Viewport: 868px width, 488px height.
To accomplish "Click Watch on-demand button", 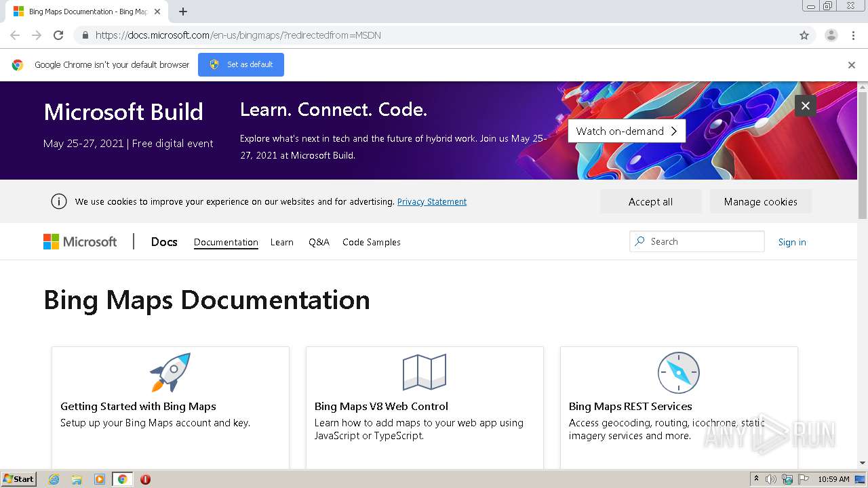I will [x=627, y=131].
